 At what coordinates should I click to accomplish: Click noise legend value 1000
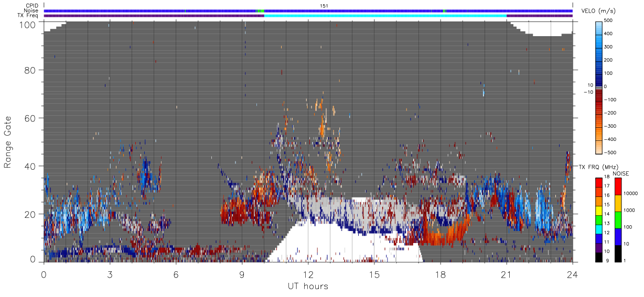pyautogui.click(x=630, y=210)
